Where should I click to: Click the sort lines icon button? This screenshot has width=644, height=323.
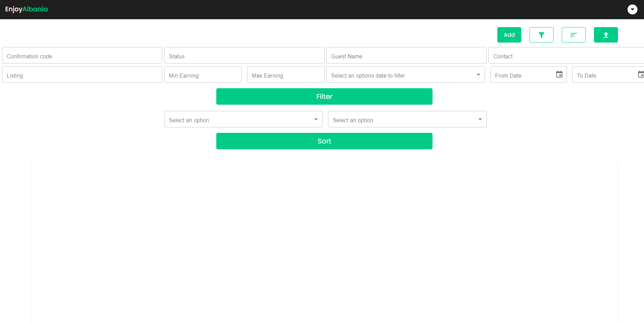[573, 35]
